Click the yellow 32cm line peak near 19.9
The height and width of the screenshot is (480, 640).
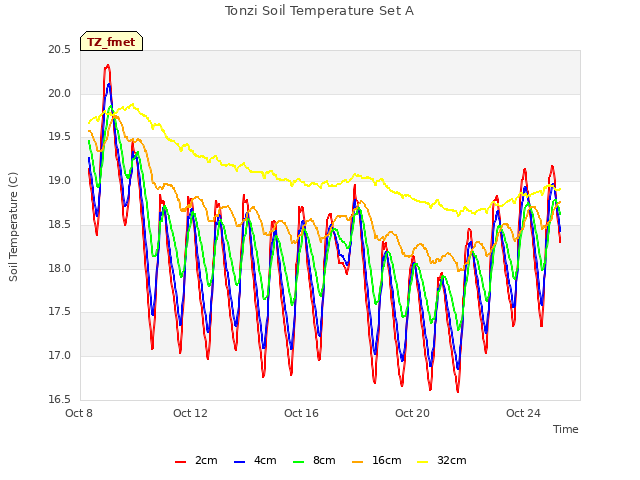[132, 104]
